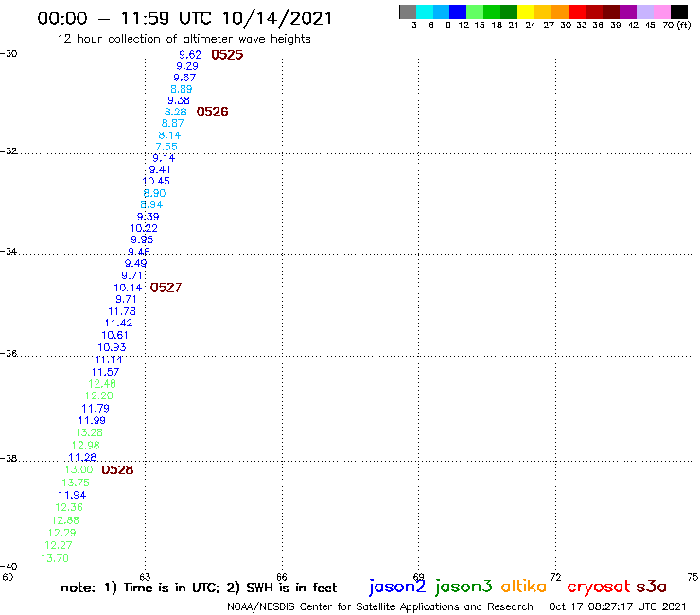
Task: Select the reading 10.22
Action: tap(144, 228)
